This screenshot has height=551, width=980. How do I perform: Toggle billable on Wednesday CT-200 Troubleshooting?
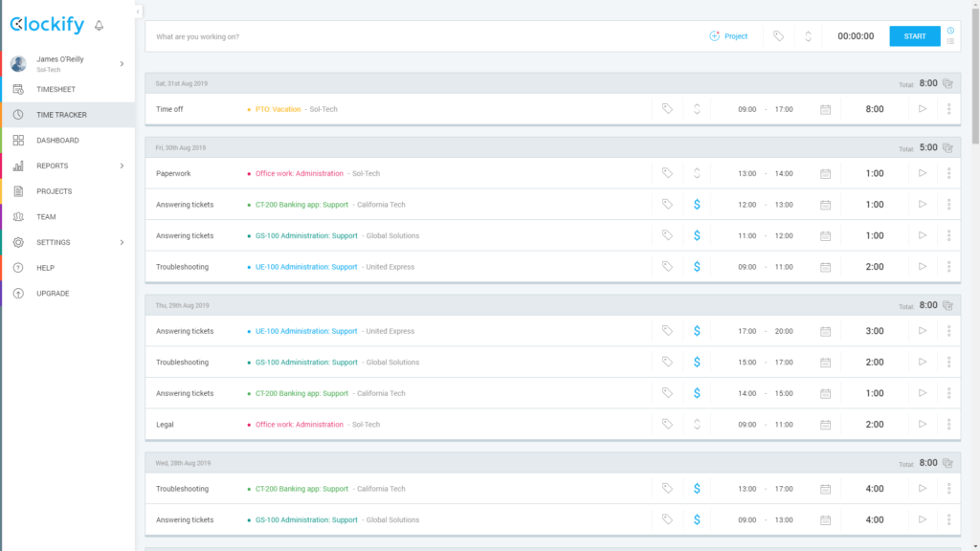point(697,489)
